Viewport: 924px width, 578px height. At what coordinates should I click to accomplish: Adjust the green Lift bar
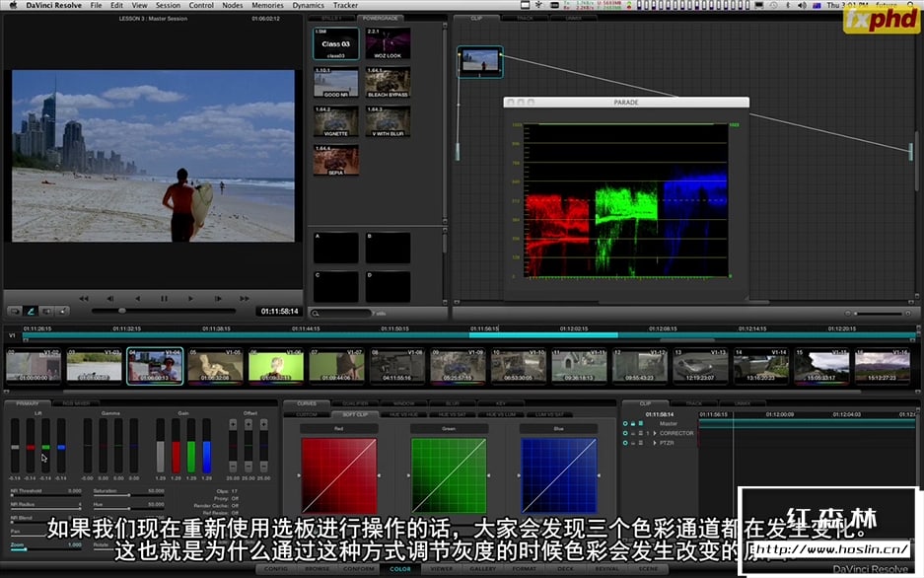point(46,446)
